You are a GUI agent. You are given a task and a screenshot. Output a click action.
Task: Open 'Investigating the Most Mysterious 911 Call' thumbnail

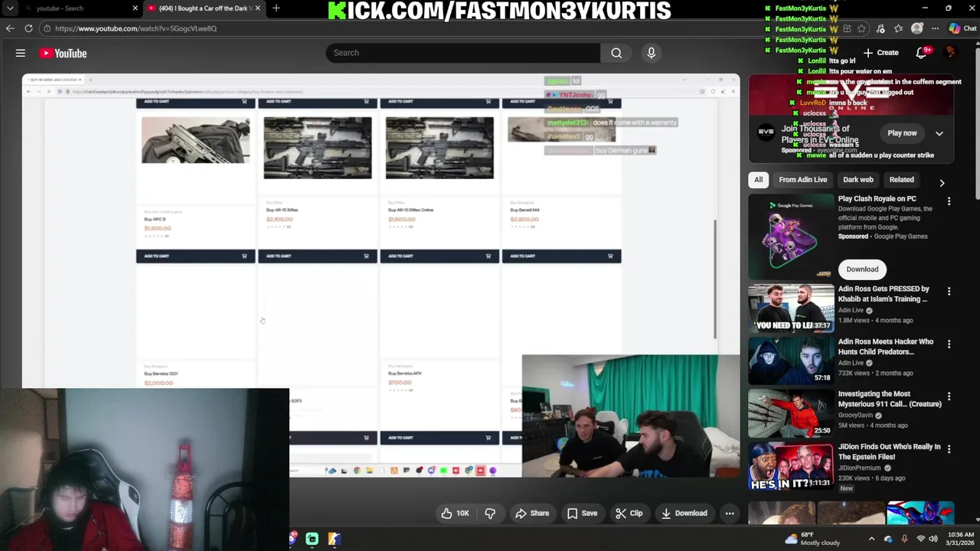[791, 413]
